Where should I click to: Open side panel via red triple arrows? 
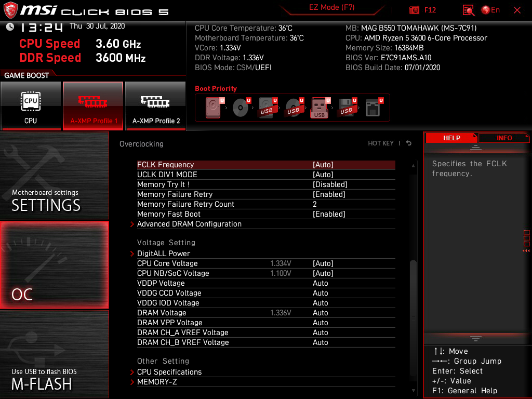pyautogui.click(x=526, y=251)
